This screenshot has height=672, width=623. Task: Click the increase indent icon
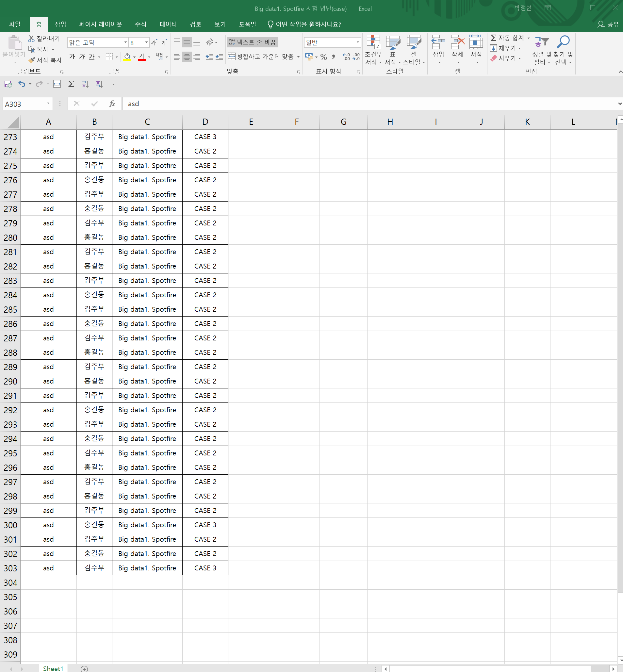pyautogui.click(x=219, y=57)
